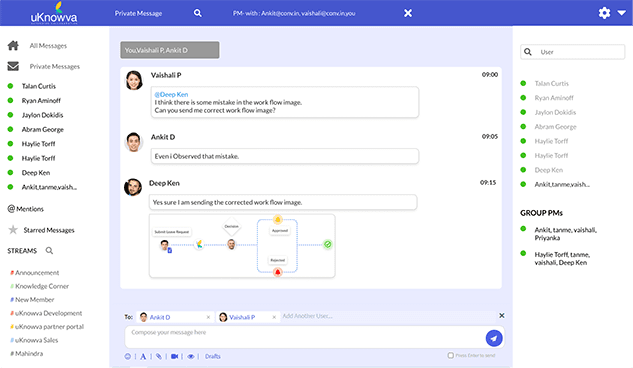Click the home icon for All Messages
633x368 pixels.
[13, 46]
